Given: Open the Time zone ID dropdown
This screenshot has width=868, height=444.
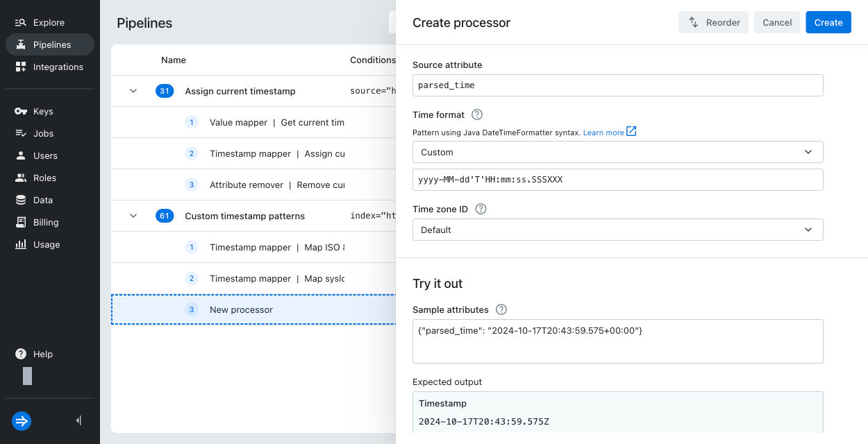Looking at the screenshot, I should pyautogui.click(x=617, y=230).
